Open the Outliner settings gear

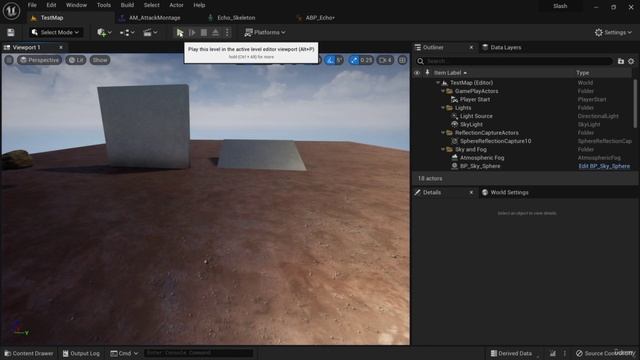point(631,61)
